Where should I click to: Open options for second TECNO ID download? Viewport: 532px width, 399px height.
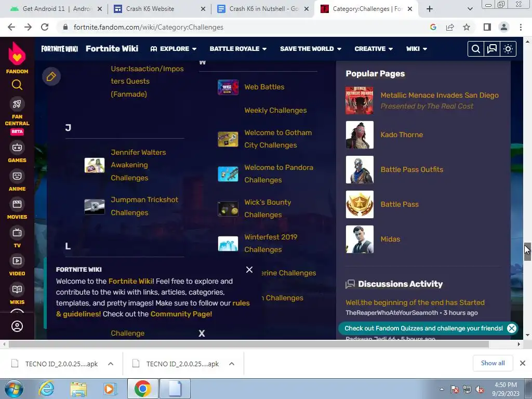click(232, 364)
